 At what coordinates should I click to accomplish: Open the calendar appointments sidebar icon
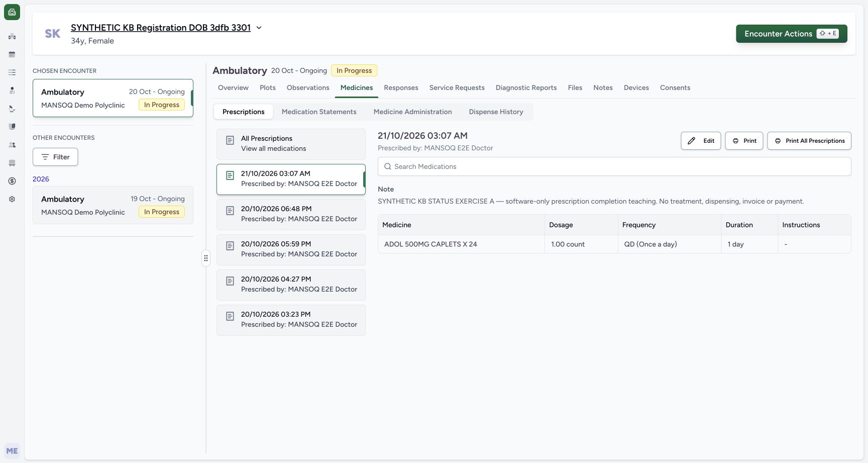[12, 54]
